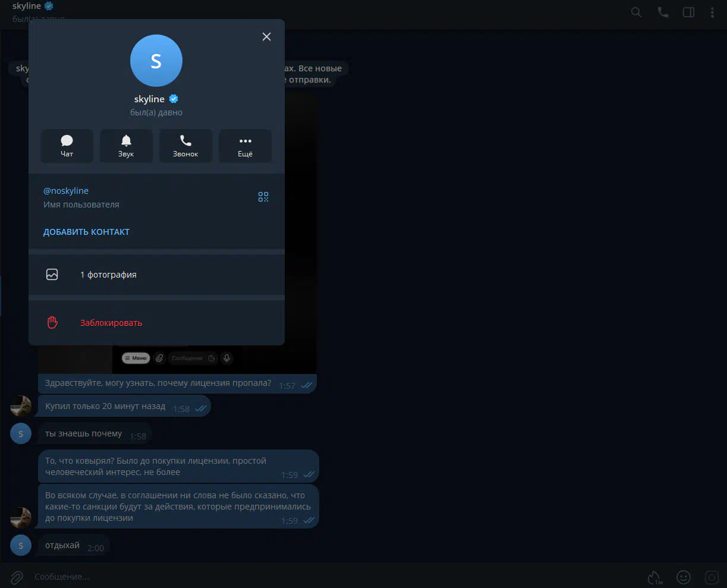The height and width of the screenshot is (588, 727).
Task: Open the auto-delete flame timer icon
Action: pos(654,577)
